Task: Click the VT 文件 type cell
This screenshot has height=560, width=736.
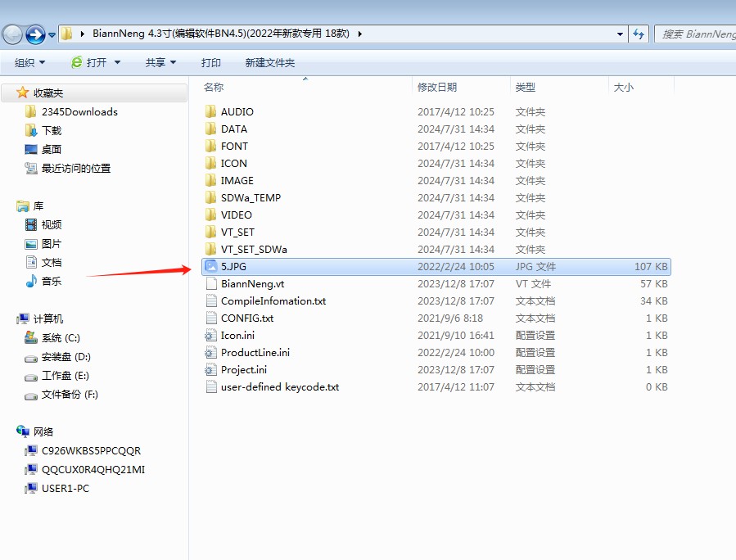Action: (x=533, y=284)
